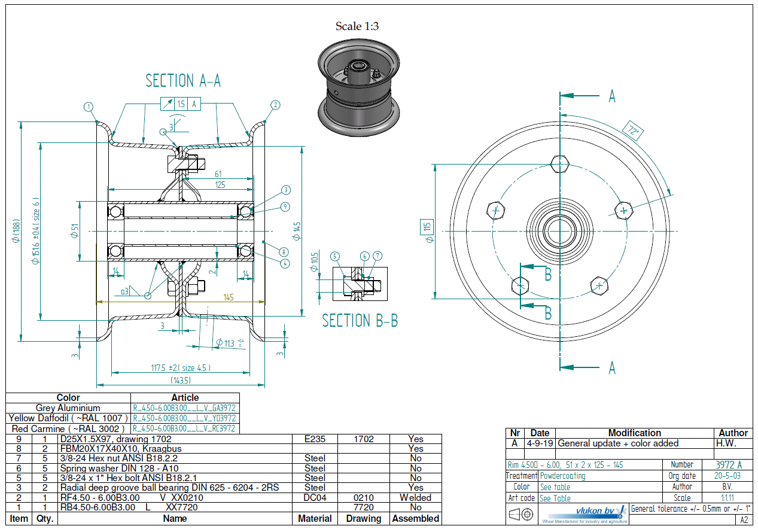
Task: Click balloon 5 in Section B-B
Action: pyautogui.click(x=334, y=257)
